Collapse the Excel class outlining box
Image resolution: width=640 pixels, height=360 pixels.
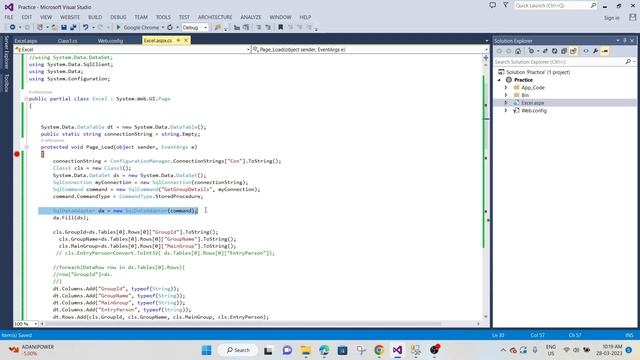pos(26,99)
